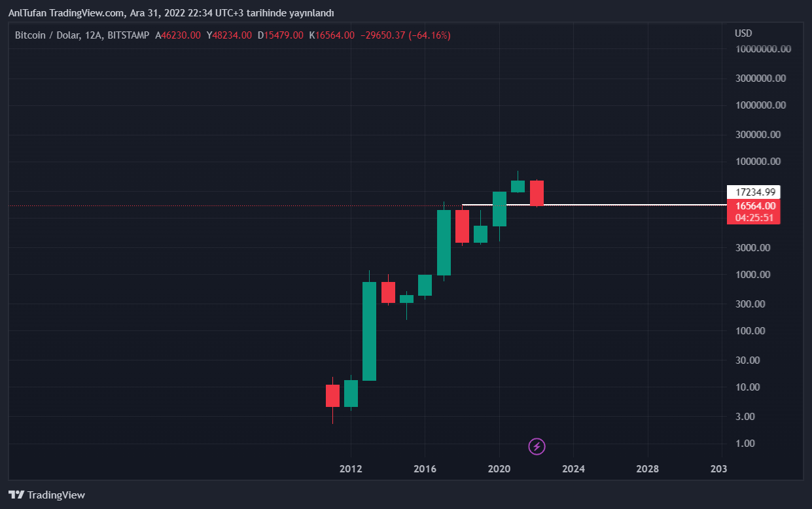Click the 100000.00 price scale label
Viewport: 812px width, 509px height.
[758, 162]
